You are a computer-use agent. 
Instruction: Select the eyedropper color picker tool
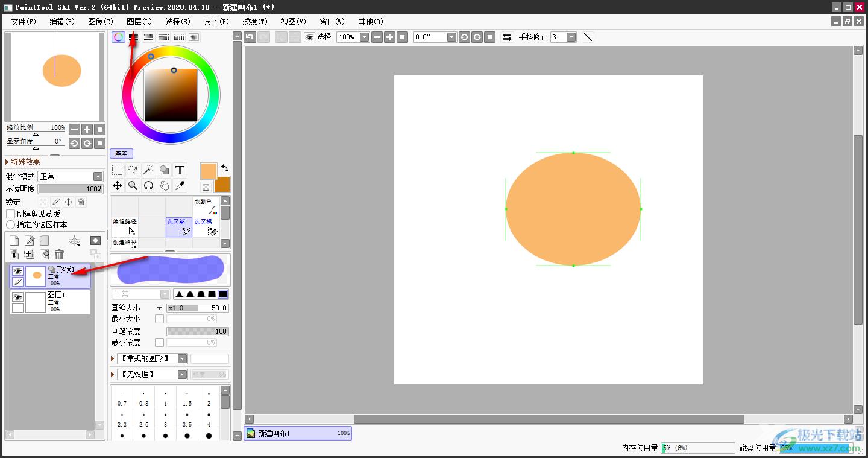[180, 186]
